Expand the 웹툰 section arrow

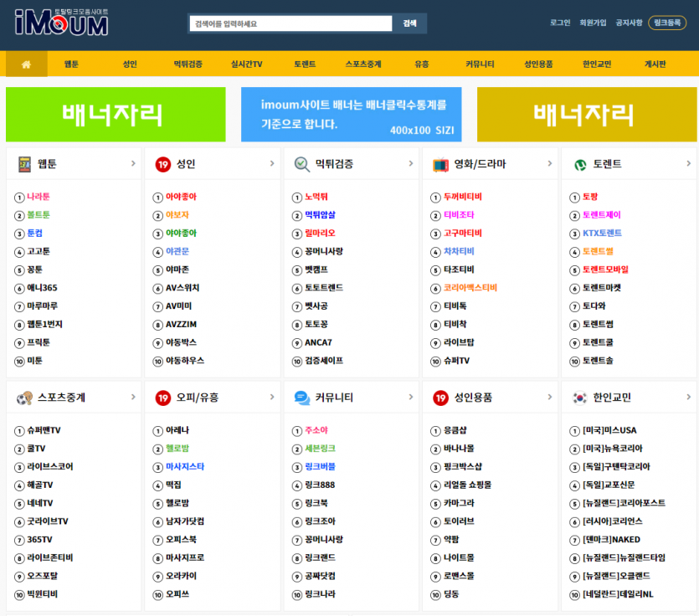[133, 163]
